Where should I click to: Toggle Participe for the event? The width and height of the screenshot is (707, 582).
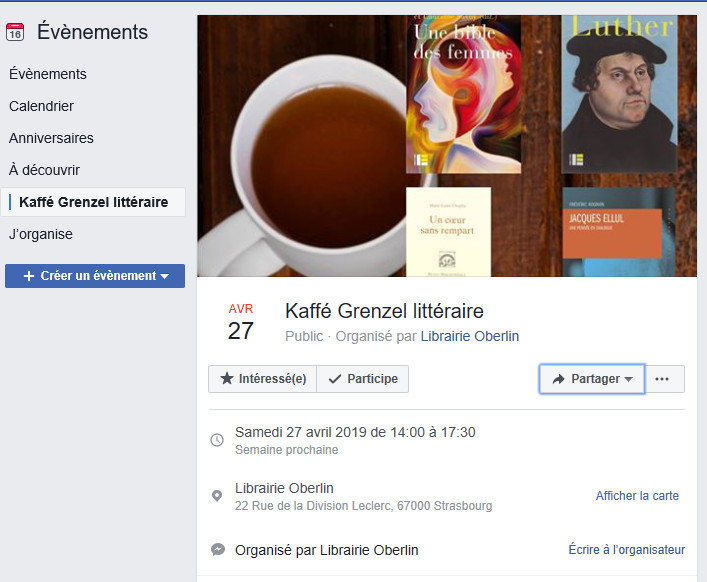(363, 379)
